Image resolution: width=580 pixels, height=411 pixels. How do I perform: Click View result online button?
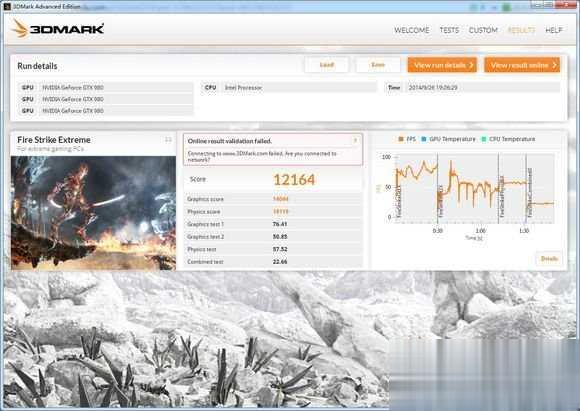click(x=522, y=65)
